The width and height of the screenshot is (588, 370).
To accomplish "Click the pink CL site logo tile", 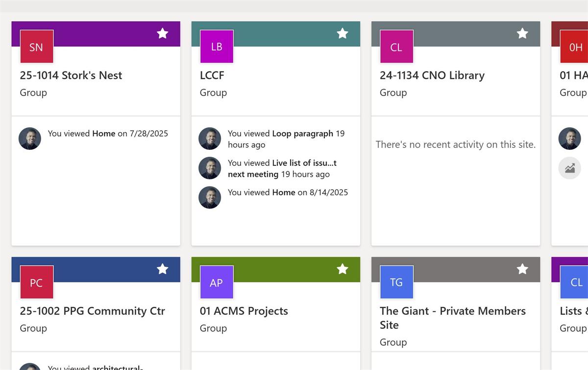I will point(396,47).
